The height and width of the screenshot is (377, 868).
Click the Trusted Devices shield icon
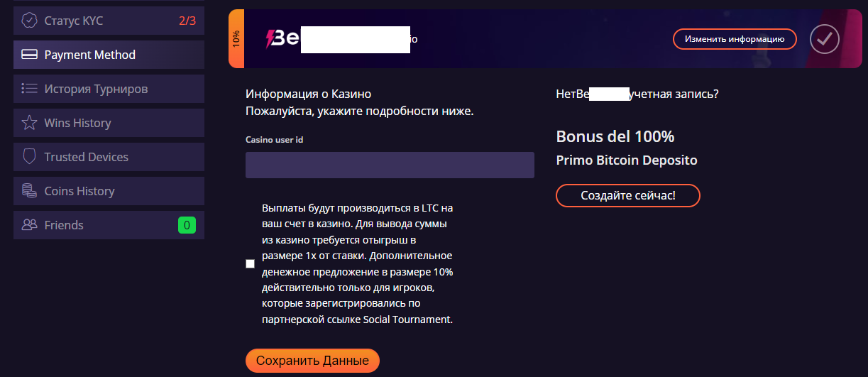(29, 157)
